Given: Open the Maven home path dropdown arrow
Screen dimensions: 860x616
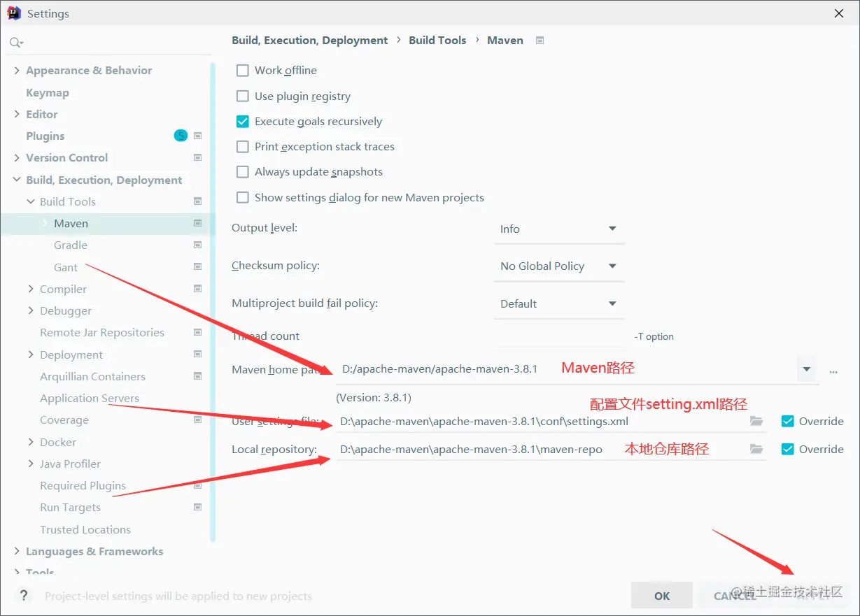Looking at the screenshot, I should (x=807, y=368).
